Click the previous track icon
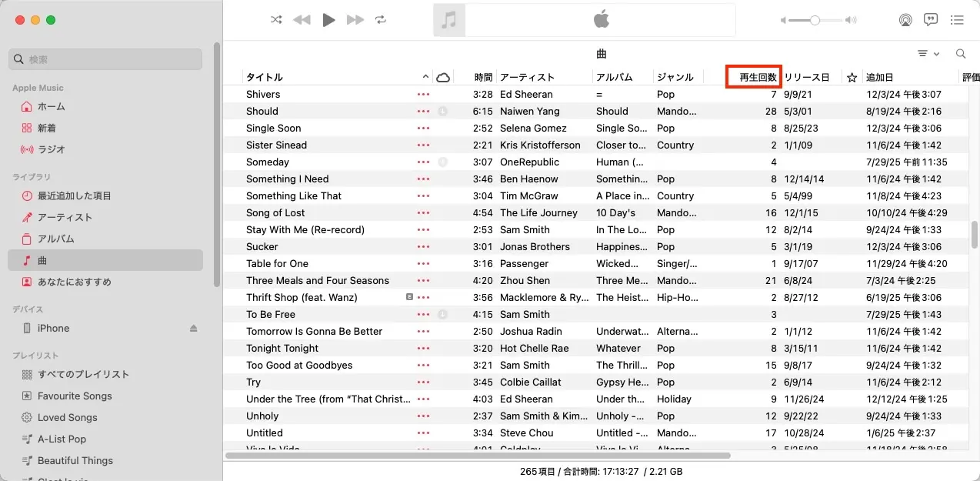Viewport: 980px width, 481px height. coord(302,20)
